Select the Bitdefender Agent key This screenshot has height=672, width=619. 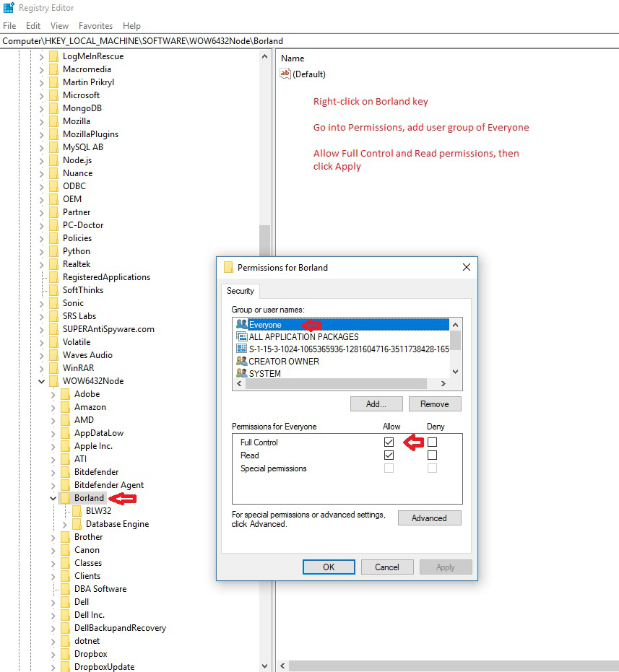109,485
